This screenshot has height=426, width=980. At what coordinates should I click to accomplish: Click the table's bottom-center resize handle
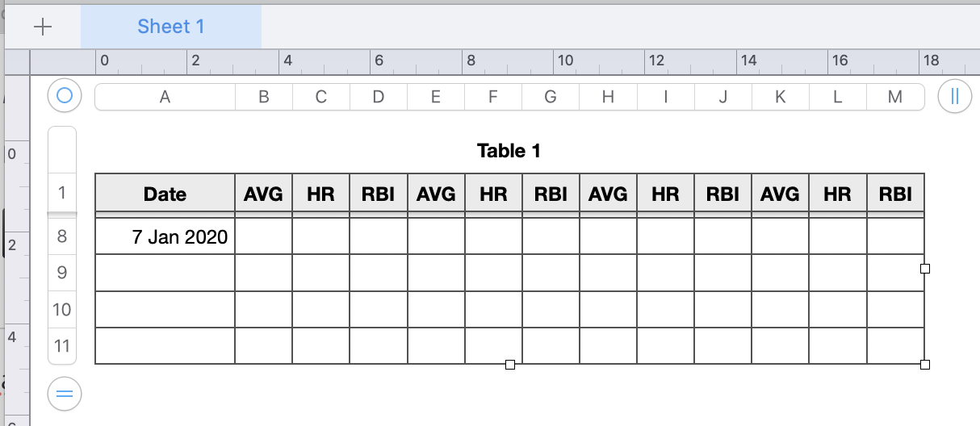(x=510, y=365)
